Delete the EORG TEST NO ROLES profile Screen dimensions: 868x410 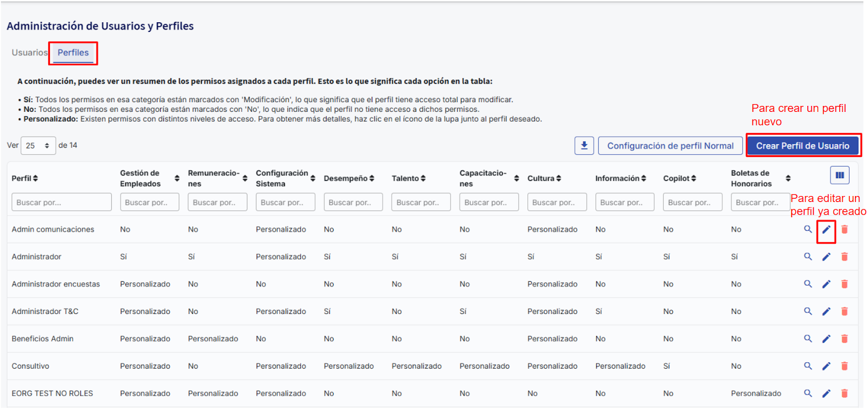click(x=844, y=393)
